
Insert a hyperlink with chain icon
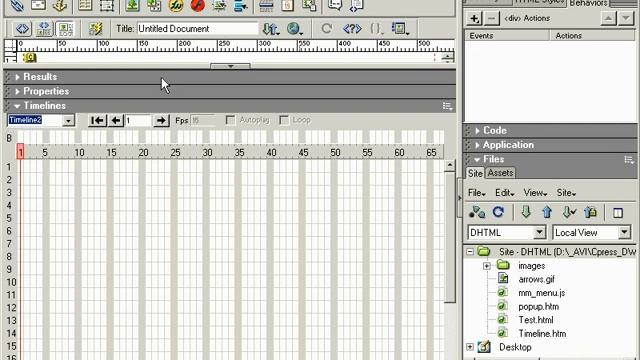pyautogui.click(x=17, y=5)
